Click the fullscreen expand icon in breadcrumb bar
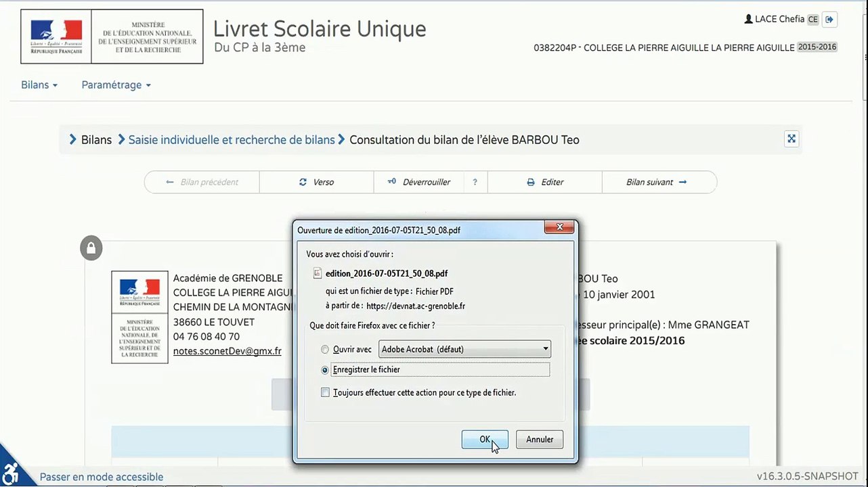 pos(791,139)
